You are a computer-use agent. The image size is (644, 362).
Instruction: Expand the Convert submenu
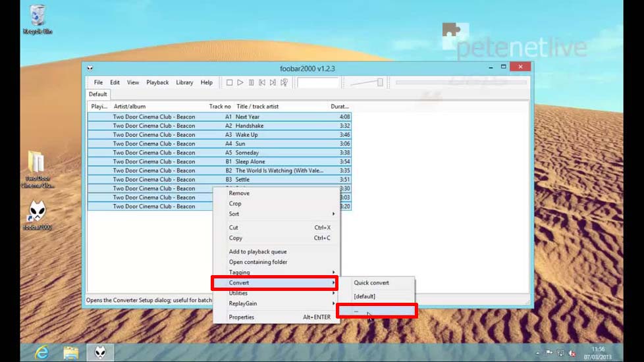coord(277,283)
